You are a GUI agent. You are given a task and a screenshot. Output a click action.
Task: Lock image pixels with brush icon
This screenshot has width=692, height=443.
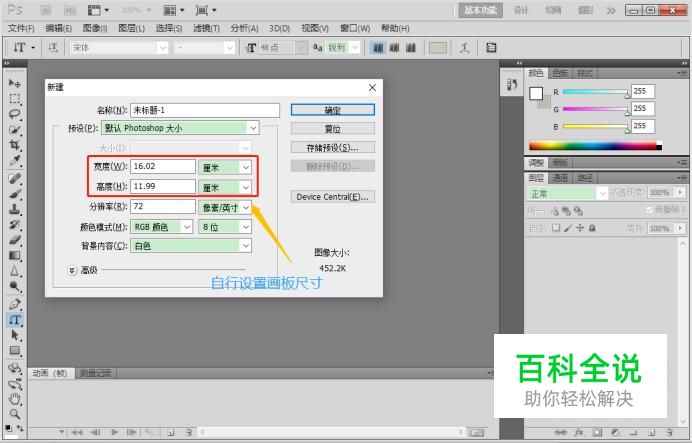(x=568, y=228)
